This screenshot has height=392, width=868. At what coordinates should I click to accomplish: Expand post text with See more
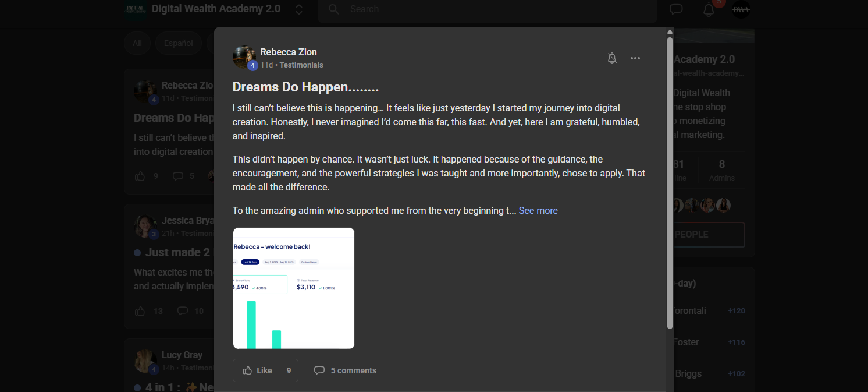pos(538,210)
